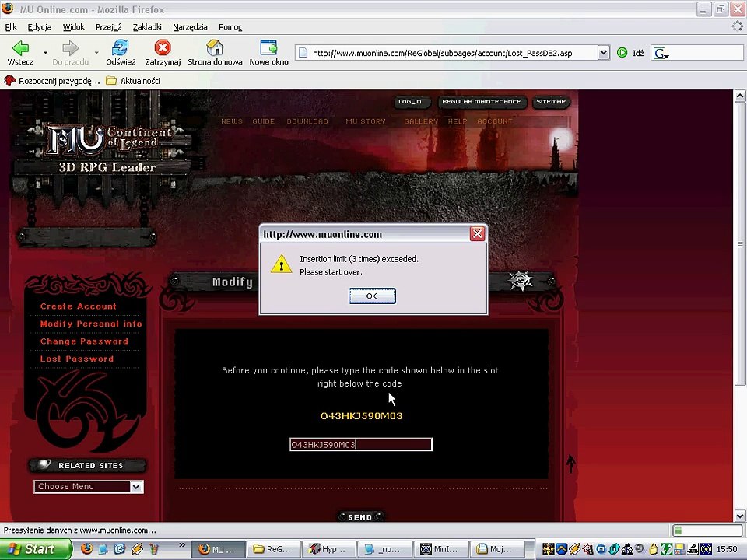The image size is (747, 560).
Task: Switch to ReG... folder taskbar button
Action: [274, 549]
